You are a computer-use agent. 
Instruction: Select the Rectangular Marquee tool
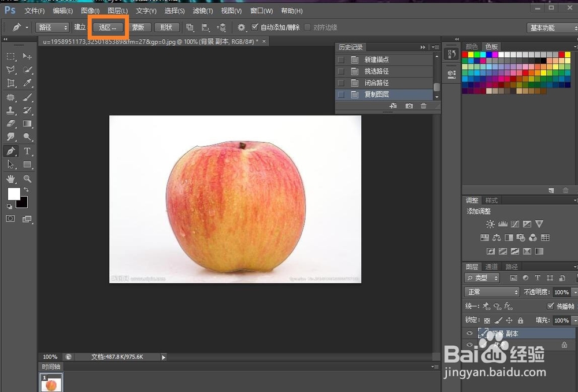click(10, 56)
